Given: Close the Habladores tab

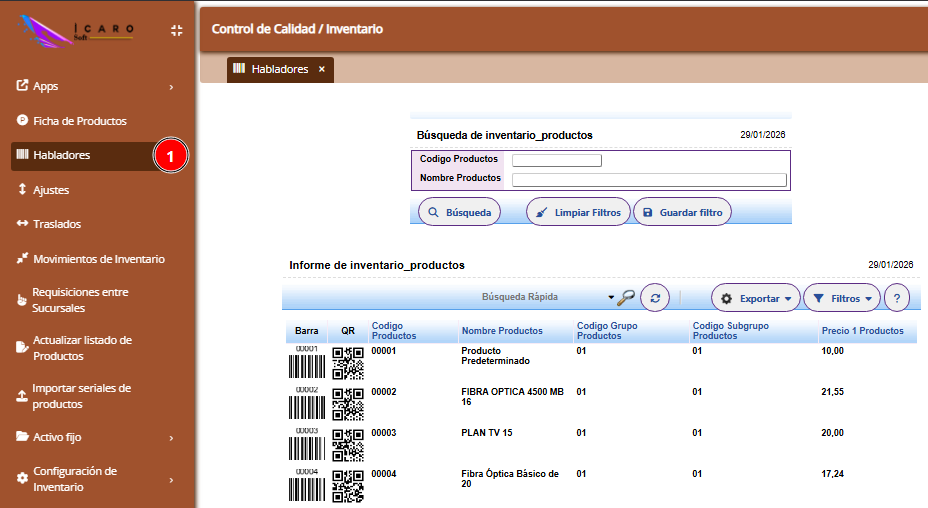Looking at the screenshot, I should pyautogui.click(x=321, y=69).
